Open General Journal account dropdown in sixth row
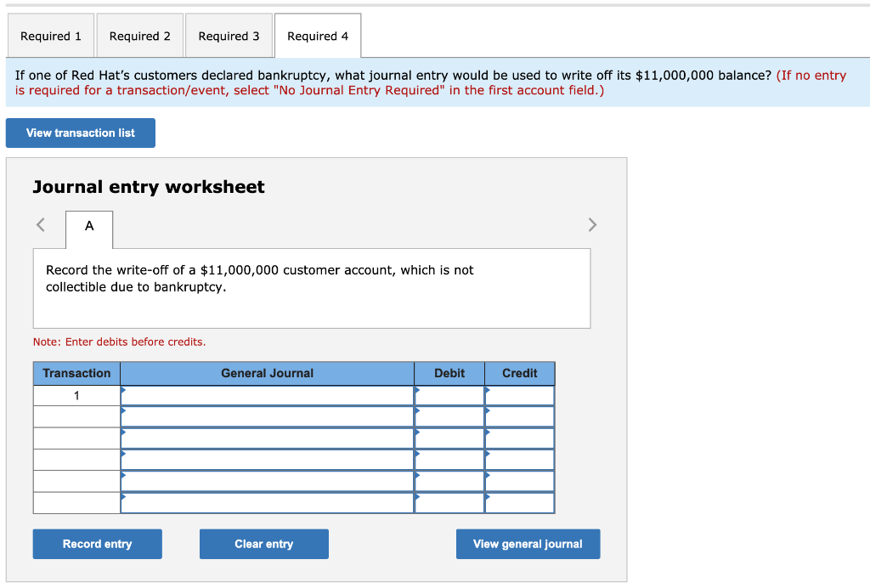 pyautogui.click(x=268, y=502)
